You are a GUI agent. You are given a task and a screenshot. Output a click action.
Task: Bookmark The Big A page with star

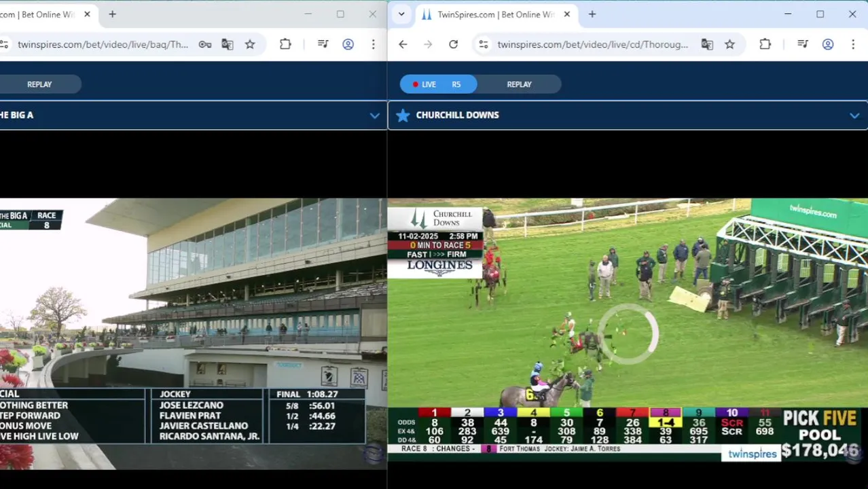[250, 45]
